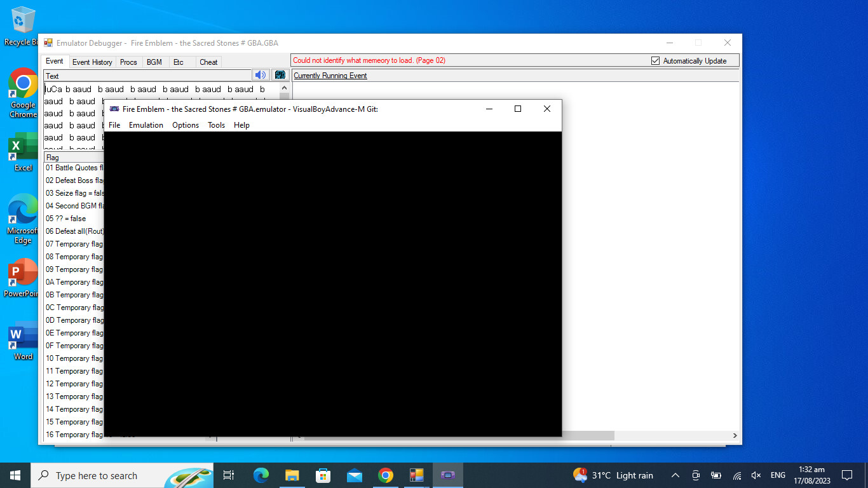
Task: Click the horizontal scrollbar right arrow
Action: click(x=735, y=436)
